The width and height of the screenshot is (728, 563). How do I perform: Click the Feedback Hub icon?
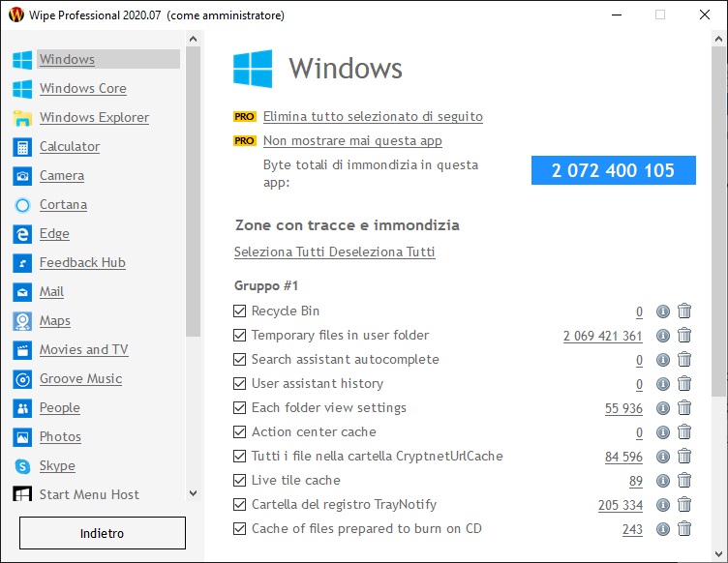tap(22, 263)
